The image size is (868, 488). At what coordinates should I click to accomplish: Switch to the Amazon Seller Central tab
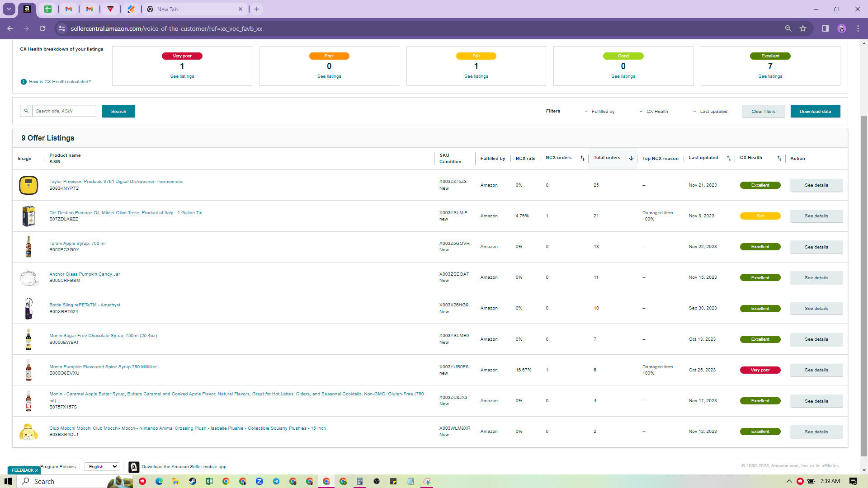27,9
